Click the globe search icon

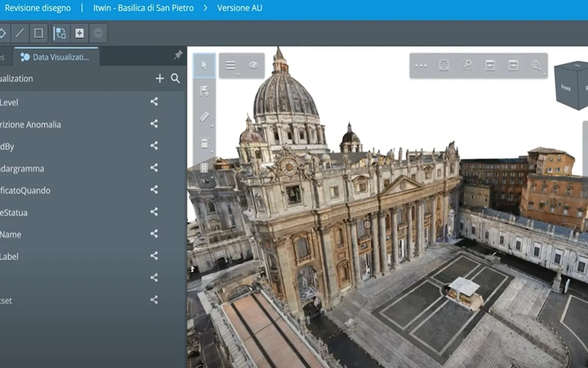536,66
